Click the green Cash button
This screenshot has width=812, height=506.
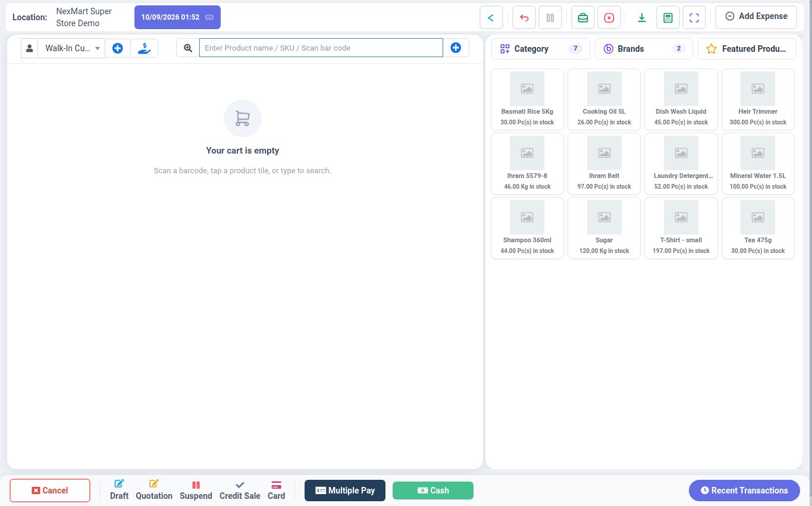tap(433, 491)
